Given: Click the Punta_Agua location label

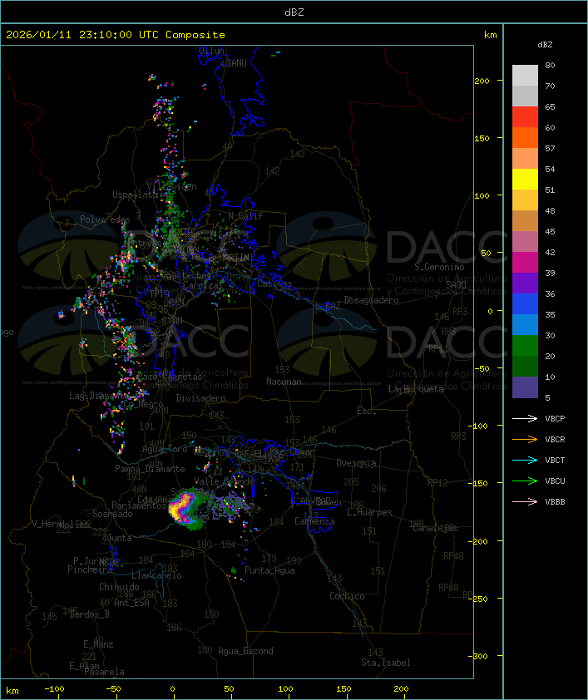Looking at the screenshot, I should coord(271,570).
